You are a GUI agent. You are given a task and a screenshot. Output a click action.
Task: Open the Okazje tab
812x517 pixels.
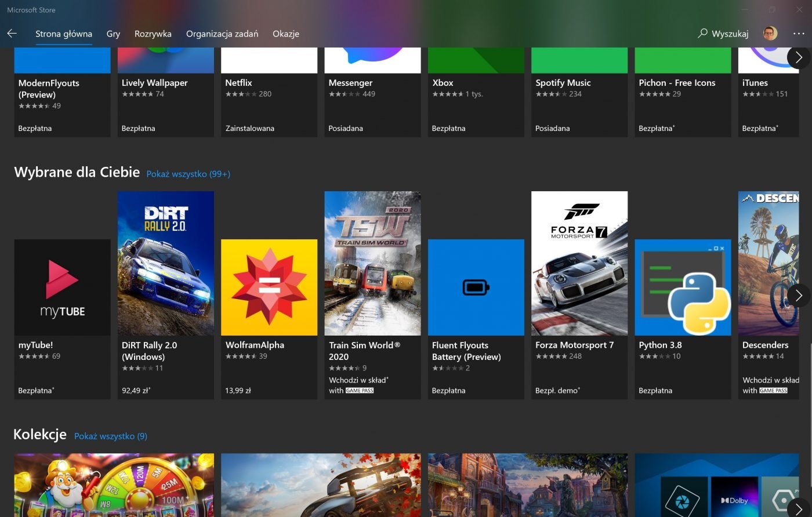[286, 34]
